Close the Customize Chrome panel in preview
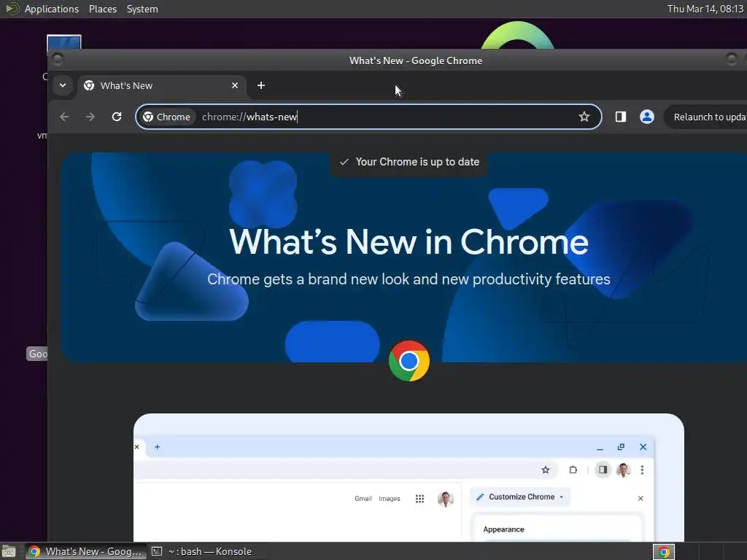The height and width of the screenshot is (560, 747). 640,498
